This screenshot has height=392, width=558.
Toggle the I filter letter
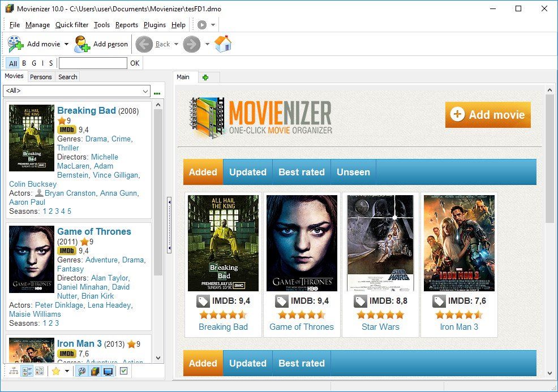42,63
